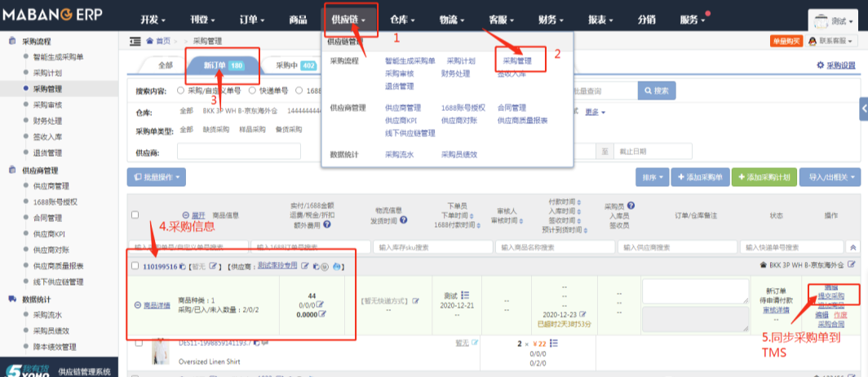Open 采购设置 gear settings
The width and height of the screenshot is (868, 377).
point(836,65)
